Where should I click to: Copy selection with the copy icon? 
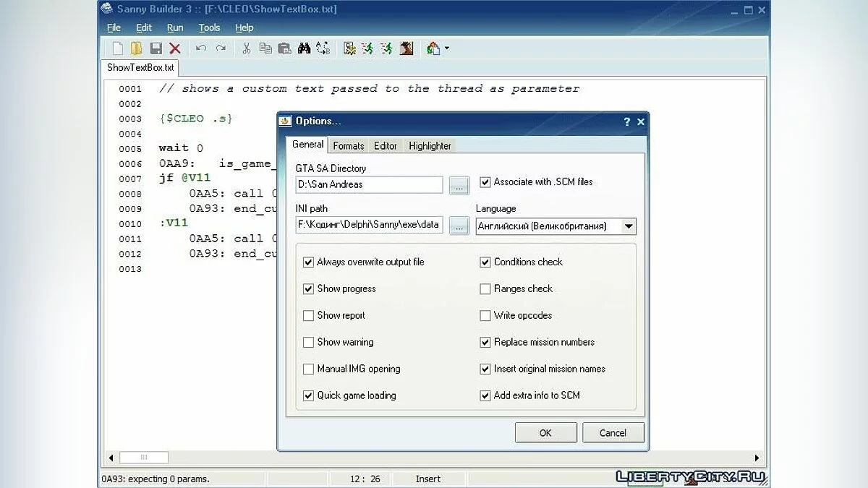click(x=265, y=48)
